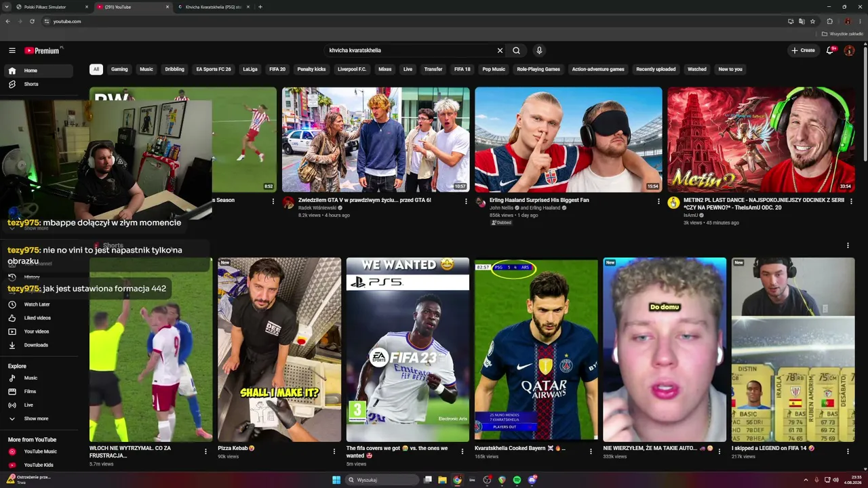Open a new browser tab
The image size is (868, 488).
[260, 7]
